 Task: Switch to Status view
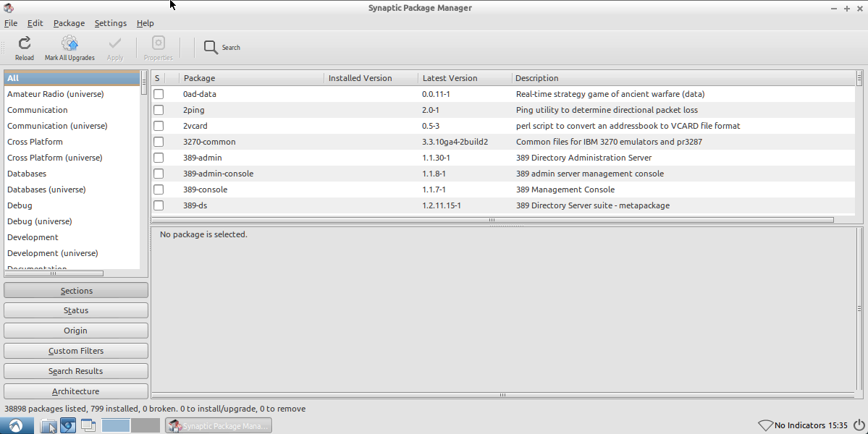[75, 310]
